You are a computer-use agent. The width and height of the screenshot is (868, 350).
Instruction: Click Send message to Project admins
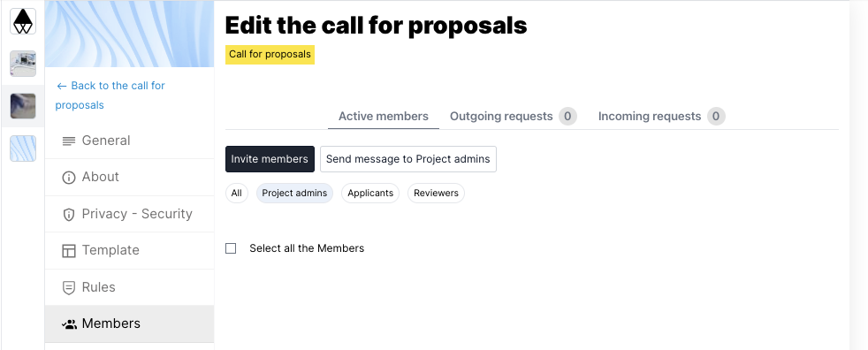pos(408,159)
